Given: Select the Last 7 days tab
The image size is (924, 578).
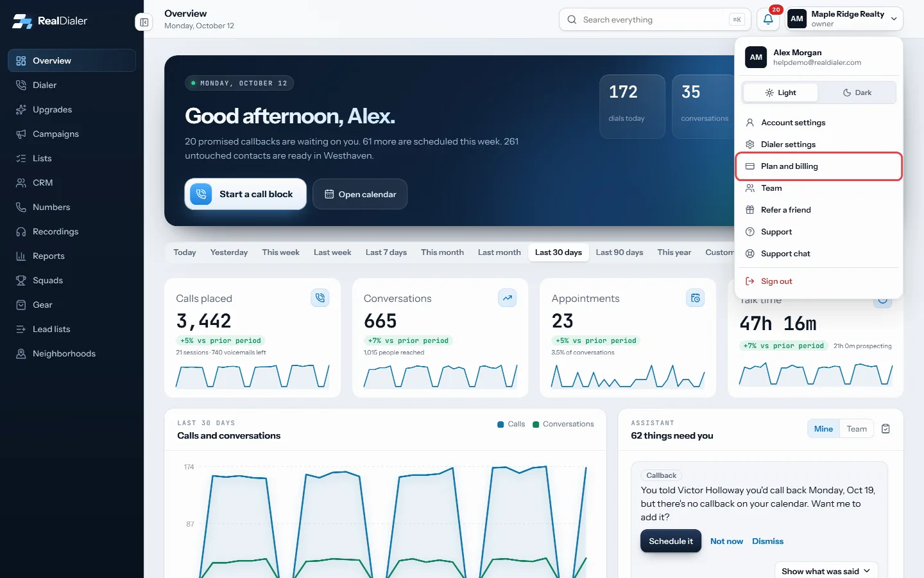Looking at the screenshot, I should point(386,252).
